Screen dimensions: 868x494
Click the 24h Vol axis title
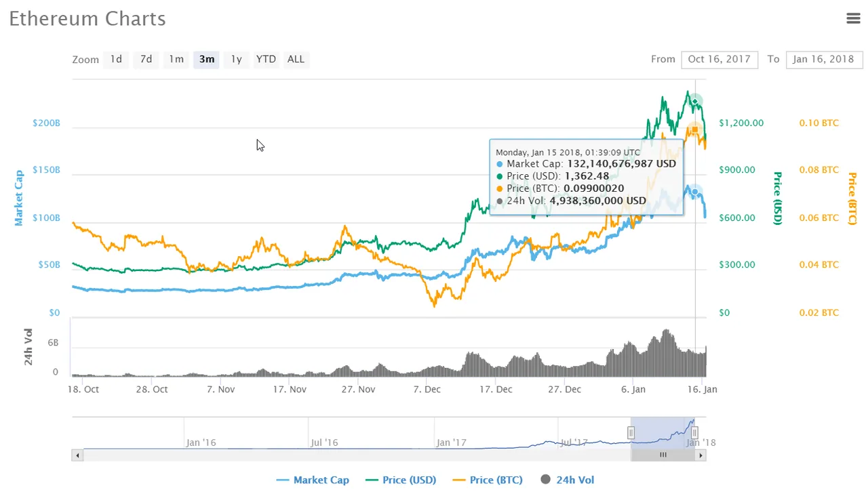point(29,347)
